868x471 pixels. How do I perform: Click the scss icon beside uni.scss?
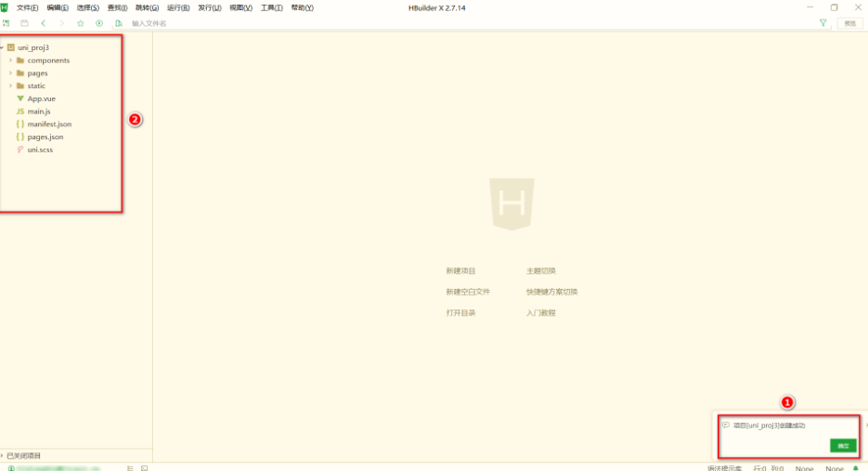(20, 150)
